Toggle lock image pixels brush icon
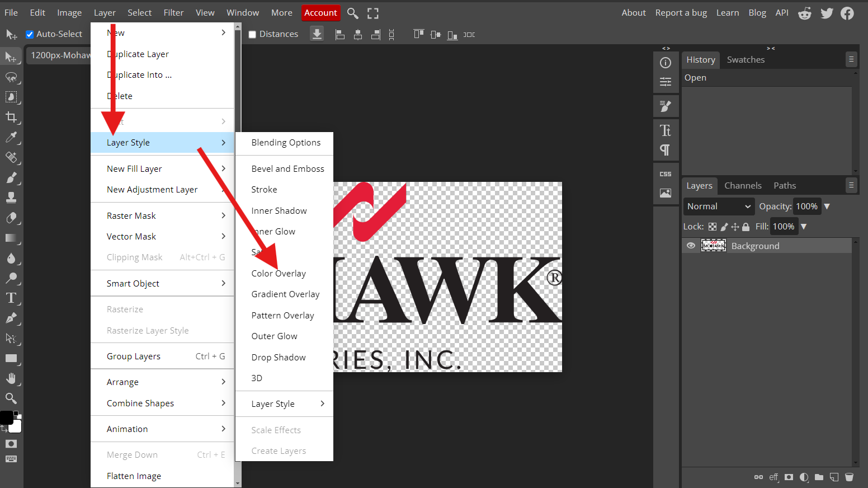868x488 pixels. click(x=724, y=227)
